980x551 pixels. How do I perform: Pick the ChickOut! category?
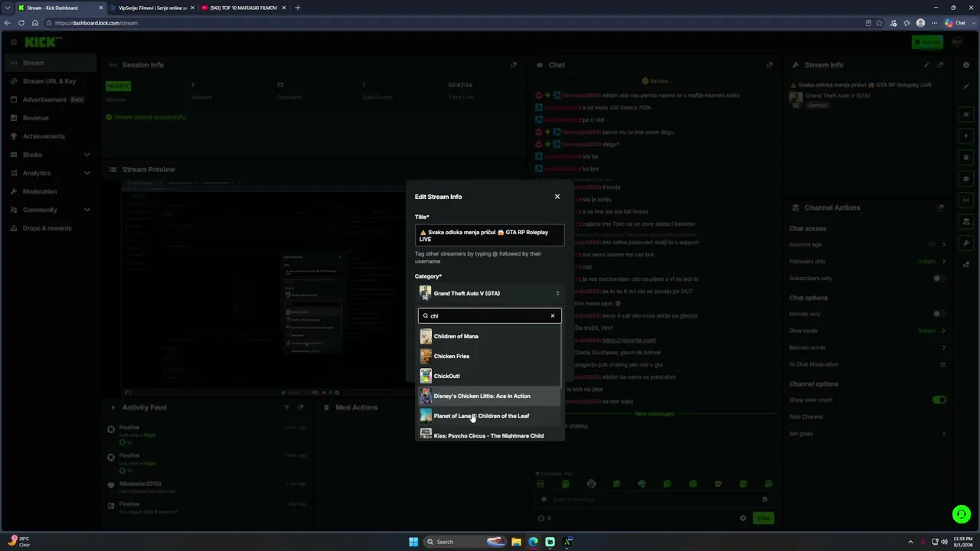tap(489, 376)
